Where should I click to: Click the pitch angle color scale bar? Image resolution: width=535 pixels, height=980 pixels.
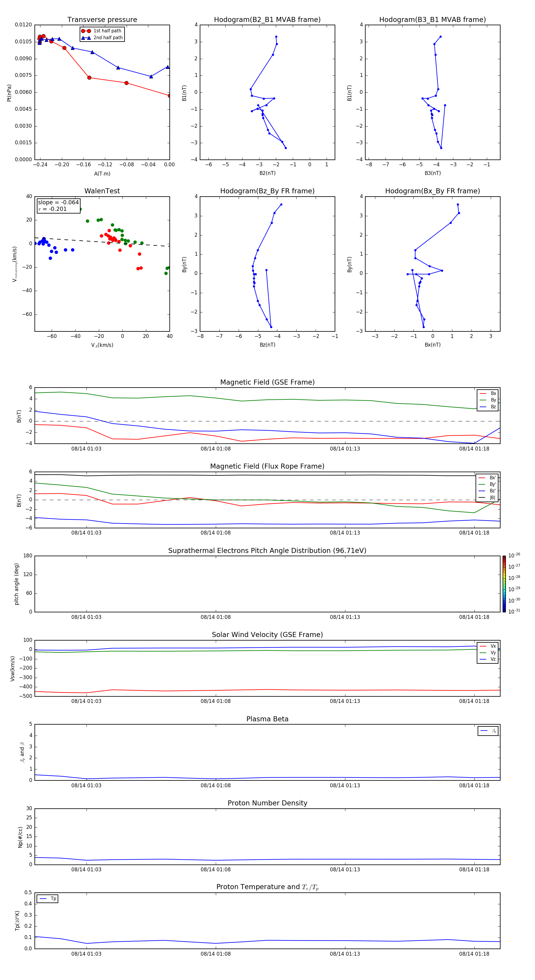pyautogui.click(x=504, y=584)
